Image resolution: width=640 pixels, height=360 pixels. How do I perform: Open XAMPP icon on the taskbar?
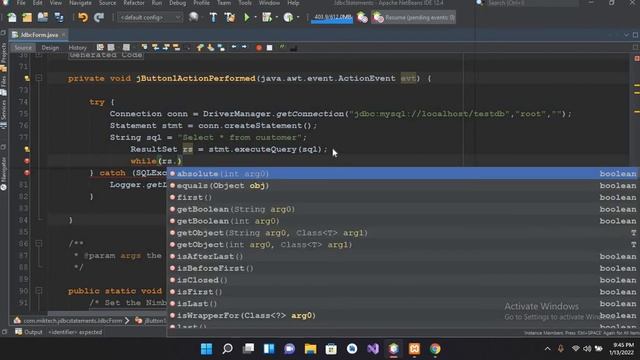[414, 349]
